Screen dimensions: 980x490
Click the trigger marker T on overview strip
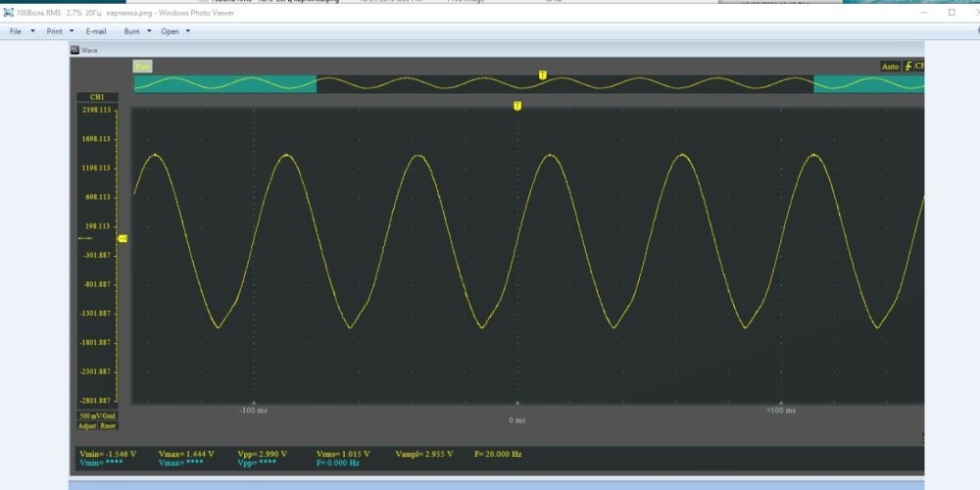click(x=543, y=74)
